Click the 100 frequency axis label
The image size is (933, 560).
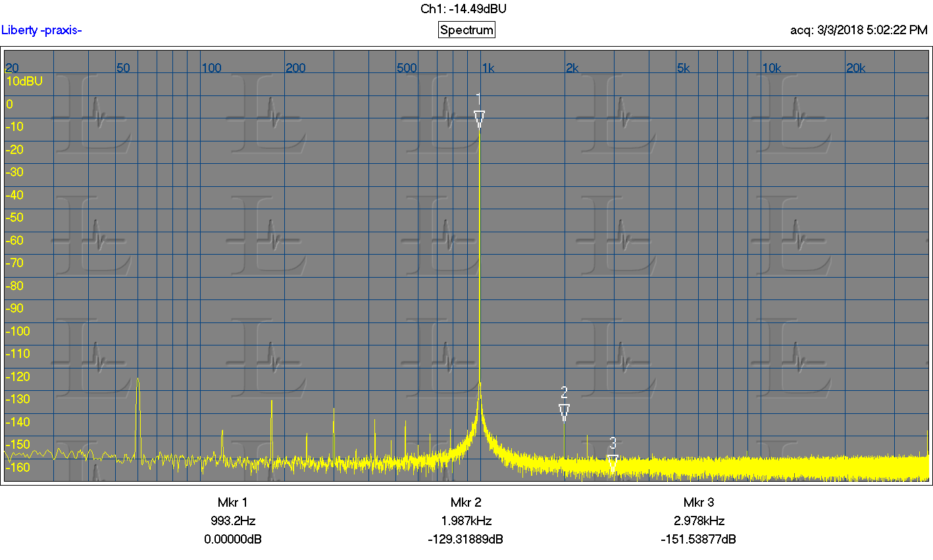click(212, 68)
